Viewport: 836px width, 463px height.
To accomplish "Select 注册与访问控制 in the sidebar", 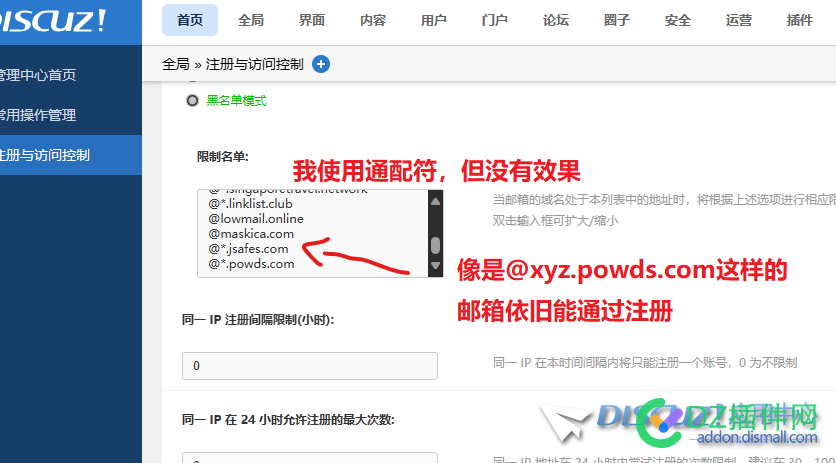I will click(71, 155).
